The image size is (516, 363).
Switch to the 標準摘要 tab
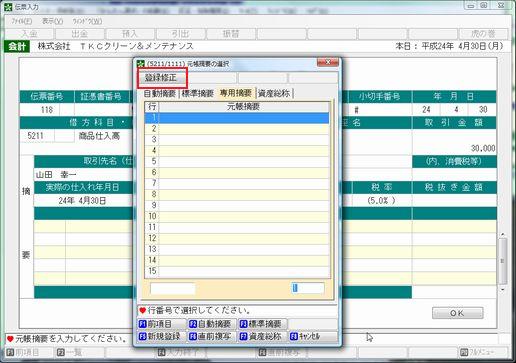(x=197, y=93)
